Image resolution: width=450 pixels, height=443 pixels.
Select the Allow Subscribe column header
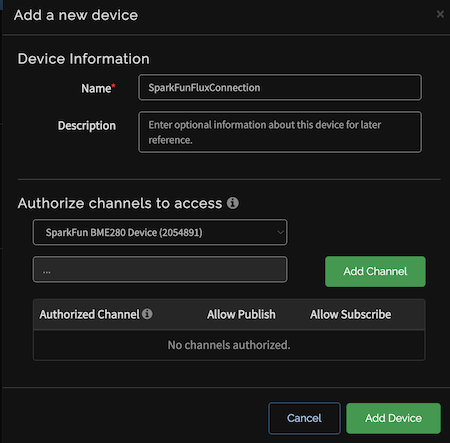350,314
